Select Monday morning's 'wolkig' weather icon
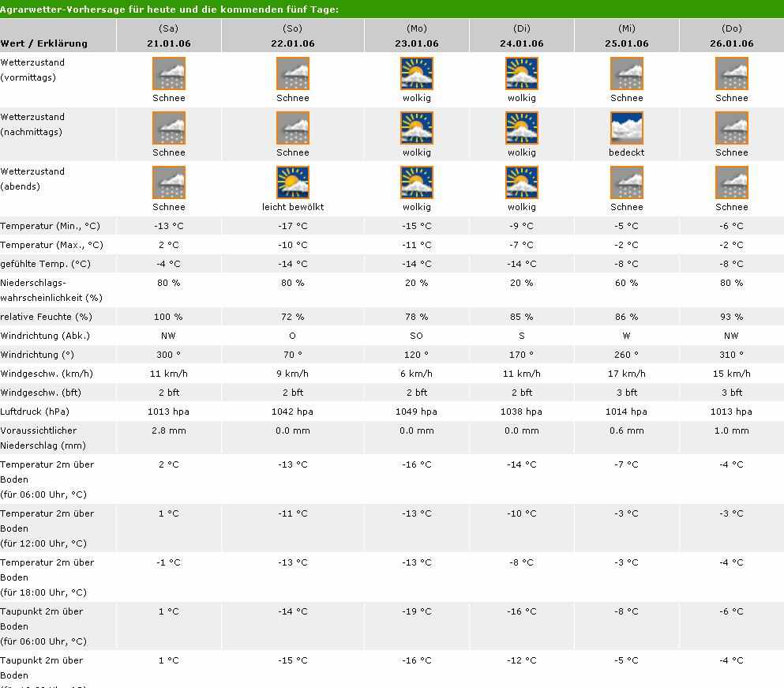The width and height of the screenshot is (784, 688). [x=416, y=74]
